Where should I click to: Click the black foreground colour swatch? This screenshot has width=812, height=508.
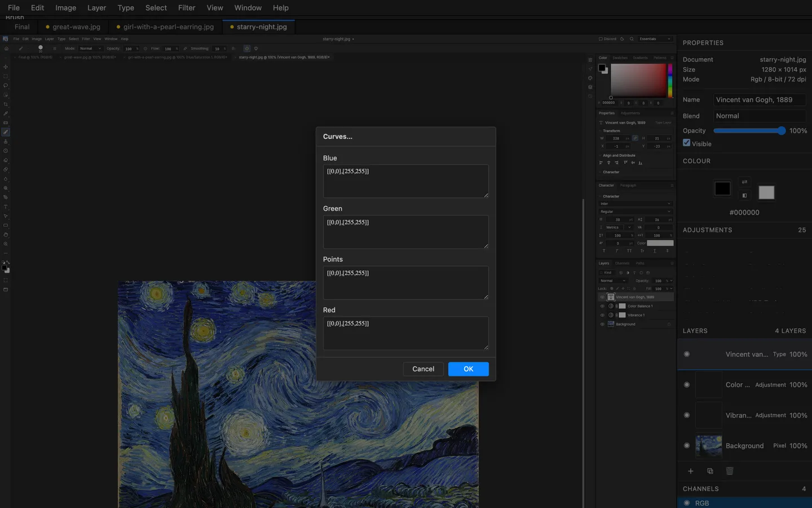722,189
